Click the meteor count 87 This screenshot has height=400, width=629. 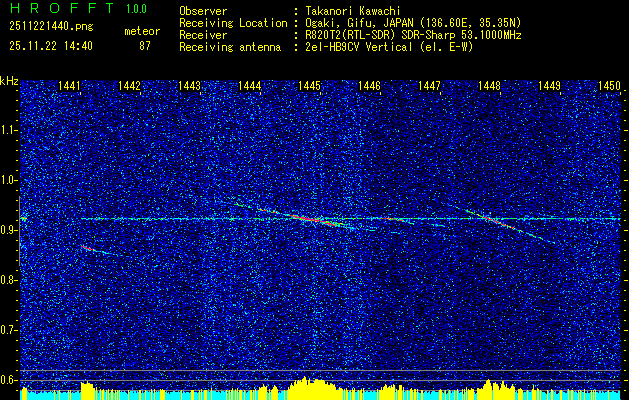pyautogui.click(x=145, y=46)
